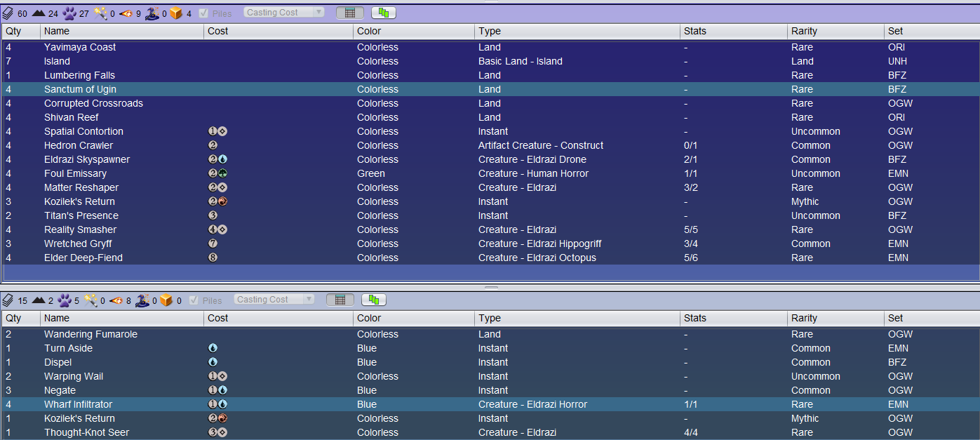Click the sideboard artifact count cube icon
The image size is (980, 440).
coord(166,300)
